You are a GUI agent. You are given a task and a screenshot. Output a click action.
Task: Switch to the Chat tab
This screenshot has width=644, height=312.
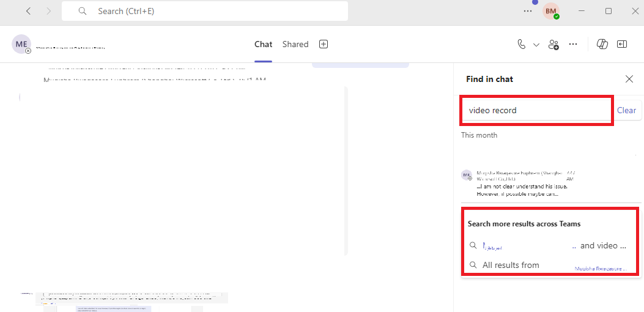(263, 45)
